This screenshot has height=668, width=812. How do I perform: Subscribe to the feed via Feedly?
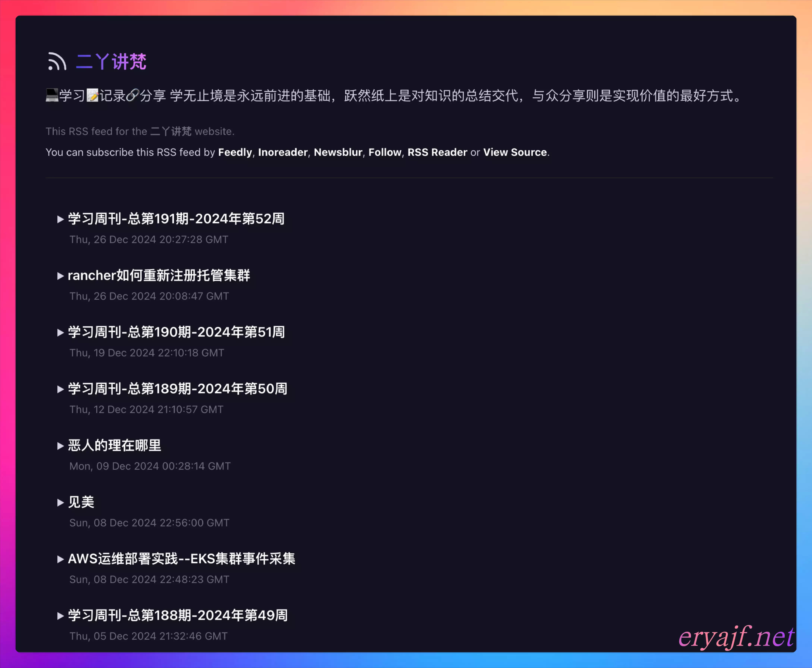tap(235, 152)
